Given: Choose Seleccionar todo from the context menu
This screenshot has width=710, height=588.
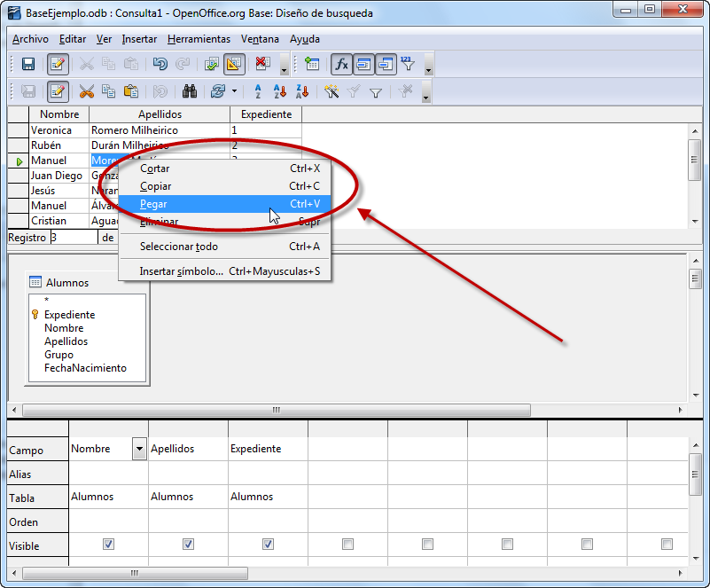Looking at the screenshot, I should pos(224,247).
